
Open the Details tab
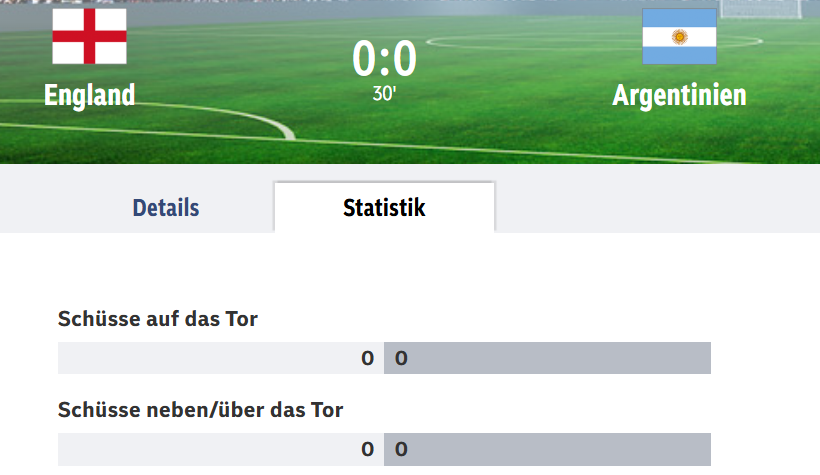tap(166, 208)
